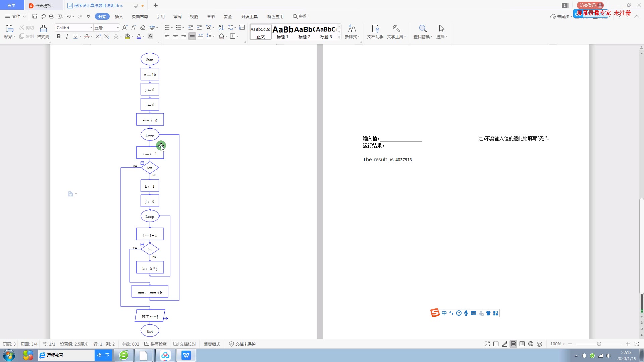Screen dimensions: 644x362
Task: Toggle bold formatting
Action: click(59, 36)
